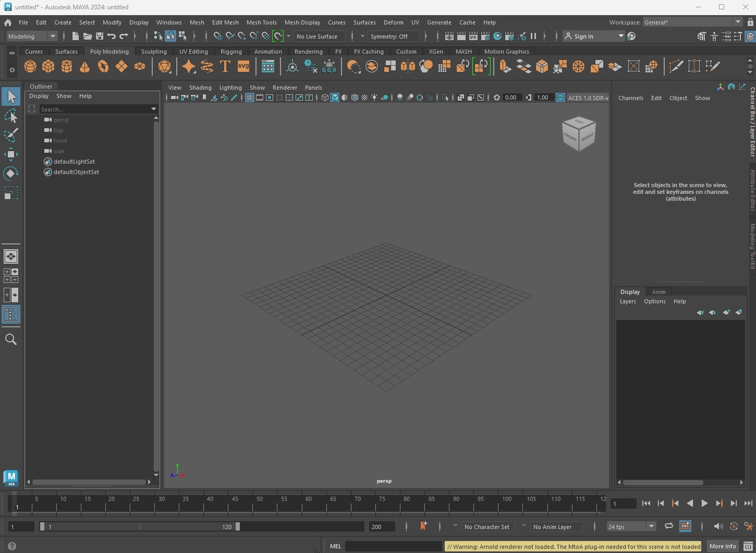This screenshot has height=553, width=756.
Task: Click the SVG import shelf icon
Action: [x=243, y=67]
